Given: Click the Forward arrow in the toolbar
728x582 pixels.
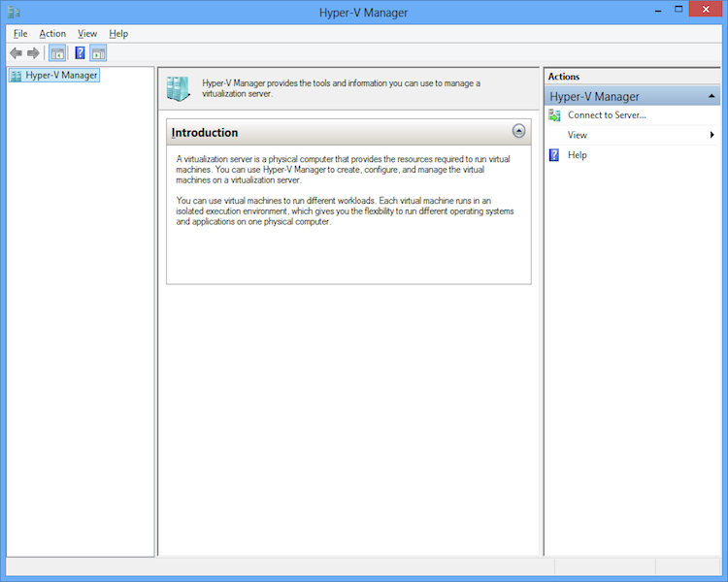Looking at the screenshot, I should [33, 53].
